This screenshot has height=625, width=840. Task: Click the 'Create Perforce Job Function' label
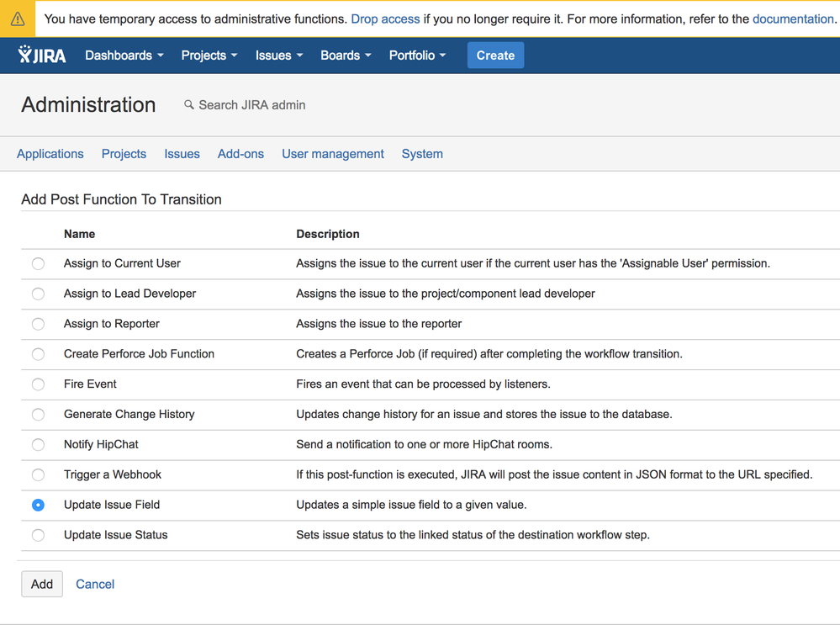point(139,354)
